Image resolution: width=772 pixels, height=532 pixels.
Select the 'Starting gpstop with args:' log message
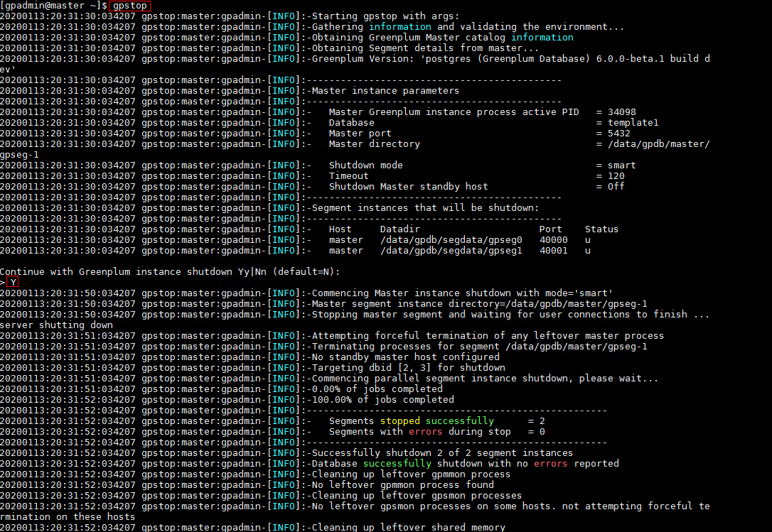click(x=385, y=16)
